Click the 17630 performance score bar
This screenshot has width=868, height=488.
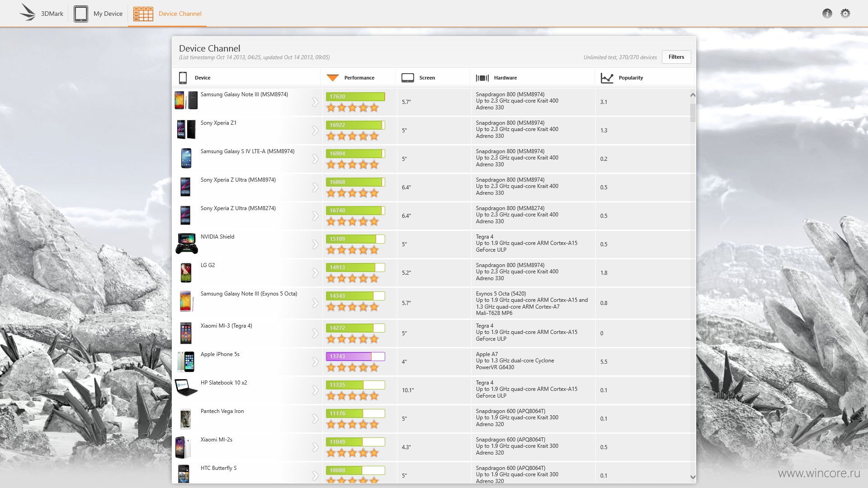[x=355, y=97]
